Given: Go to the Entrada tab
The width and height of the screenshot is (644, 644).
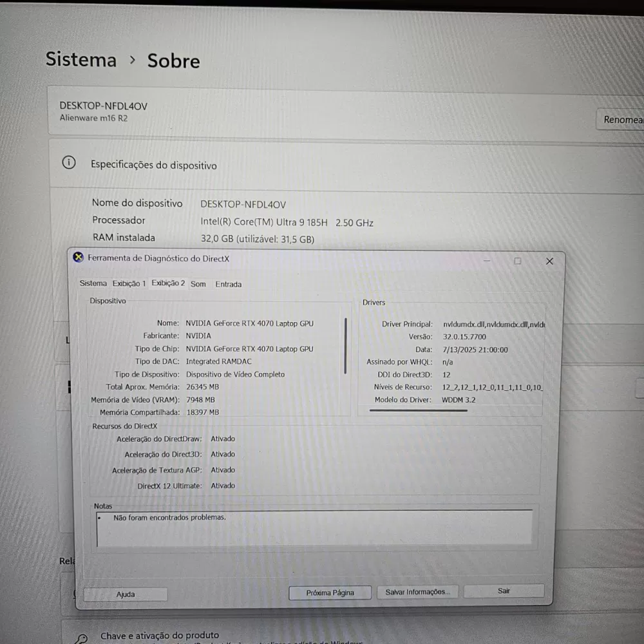Looking at the screenshot, I should click(x=229, y=284).
